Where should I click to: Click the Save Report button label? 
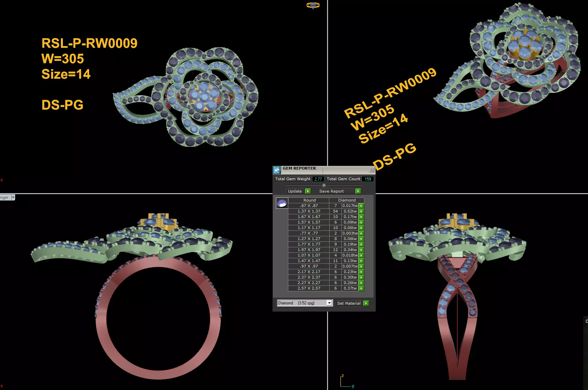331,191
